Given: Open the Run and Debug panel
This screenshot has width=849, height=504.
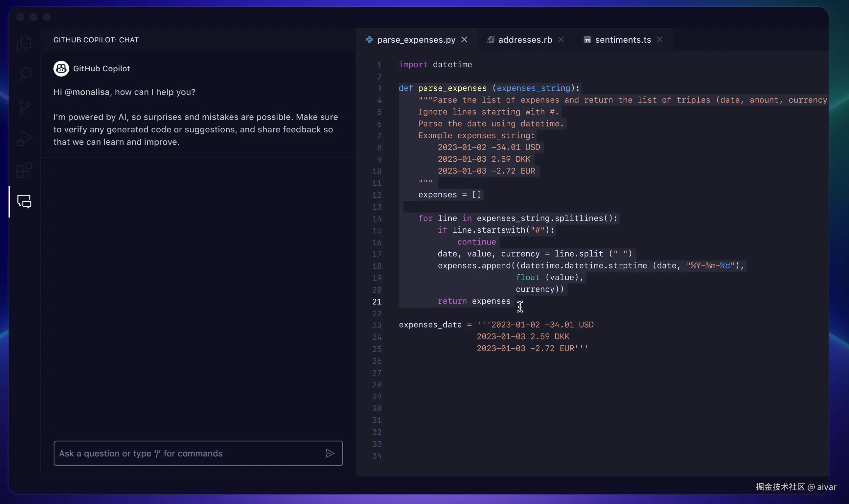Looking at the screenshot, I should coord(24,138).
